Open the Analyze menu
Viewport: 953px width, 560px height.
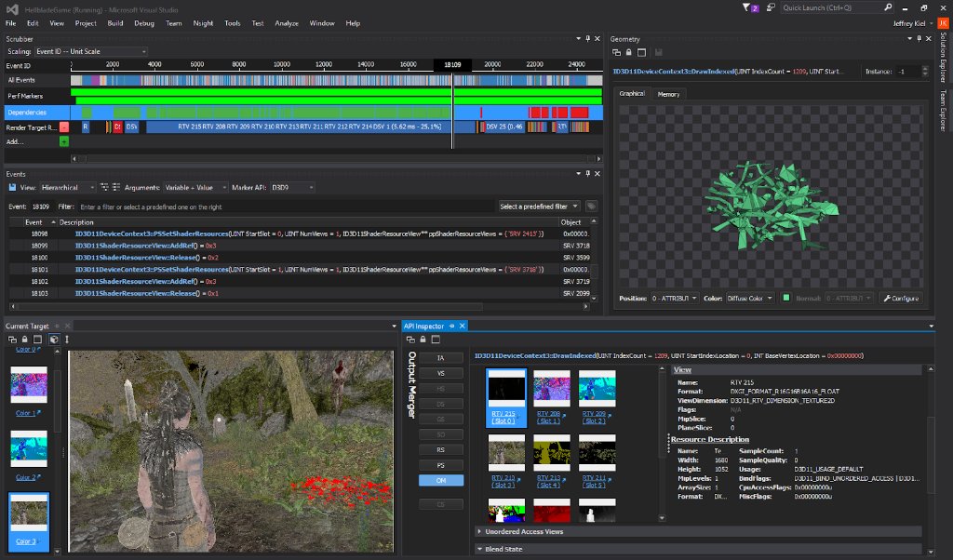point(287,23)
